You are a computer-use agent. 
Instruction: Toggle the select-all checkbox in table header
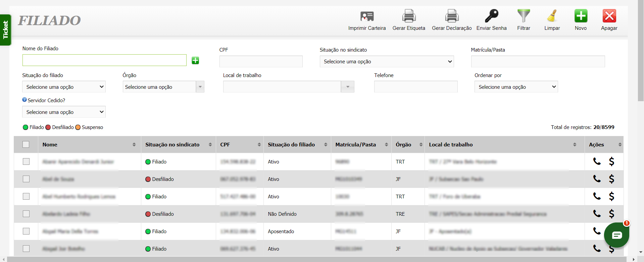coord(26,144)
